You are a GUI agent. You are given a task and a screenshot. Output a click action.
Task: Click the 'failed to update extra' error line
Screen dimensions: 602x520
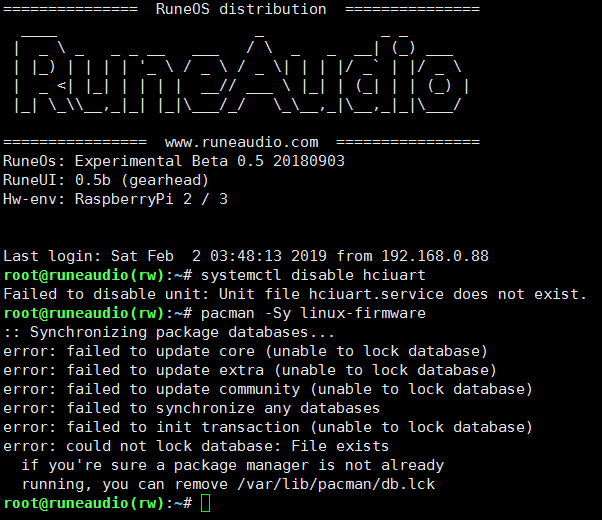tap(250, 370)
